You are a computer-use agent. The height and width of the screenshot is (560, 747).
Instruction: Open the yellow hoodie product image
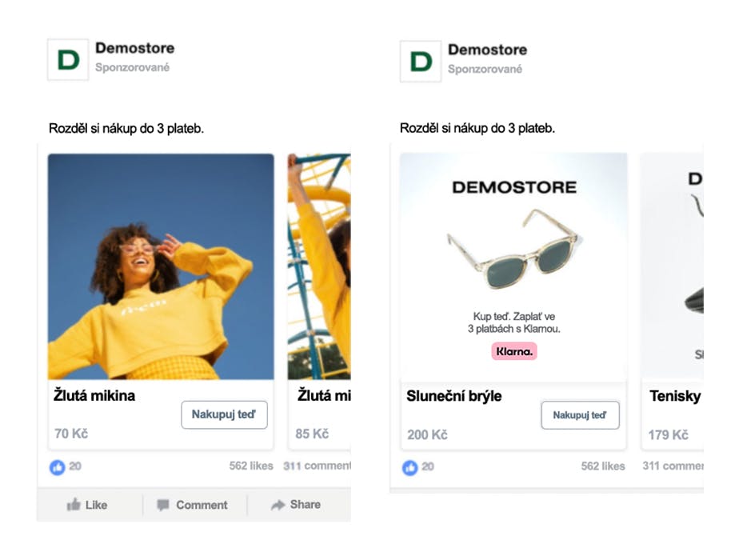click(x=161, y=266)
